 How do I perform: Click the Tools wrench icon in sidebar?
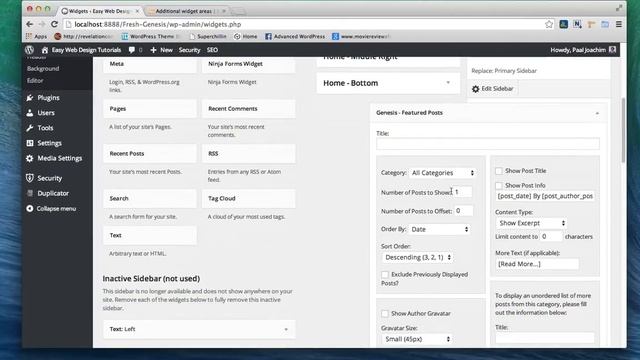29,128
